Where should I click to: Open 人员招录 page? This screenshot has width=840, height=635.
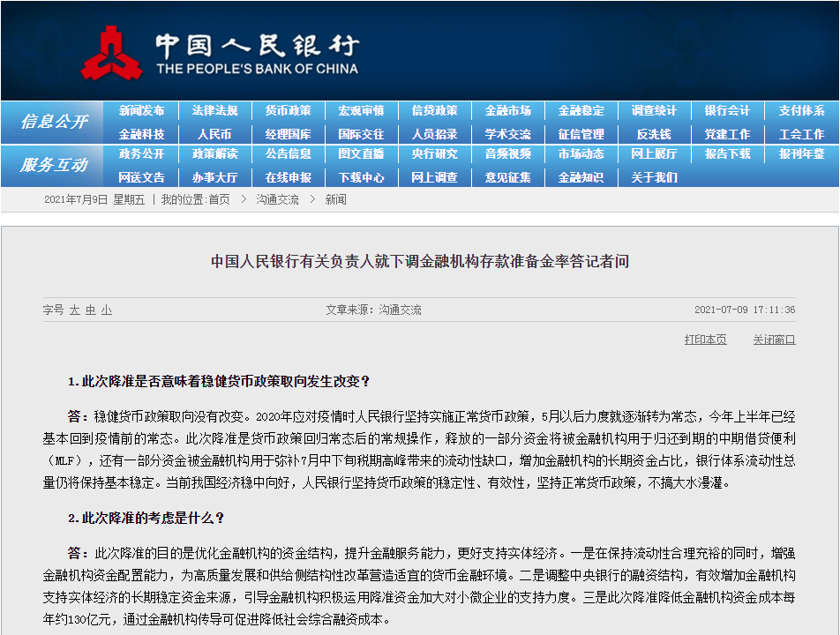pos(434,134)
